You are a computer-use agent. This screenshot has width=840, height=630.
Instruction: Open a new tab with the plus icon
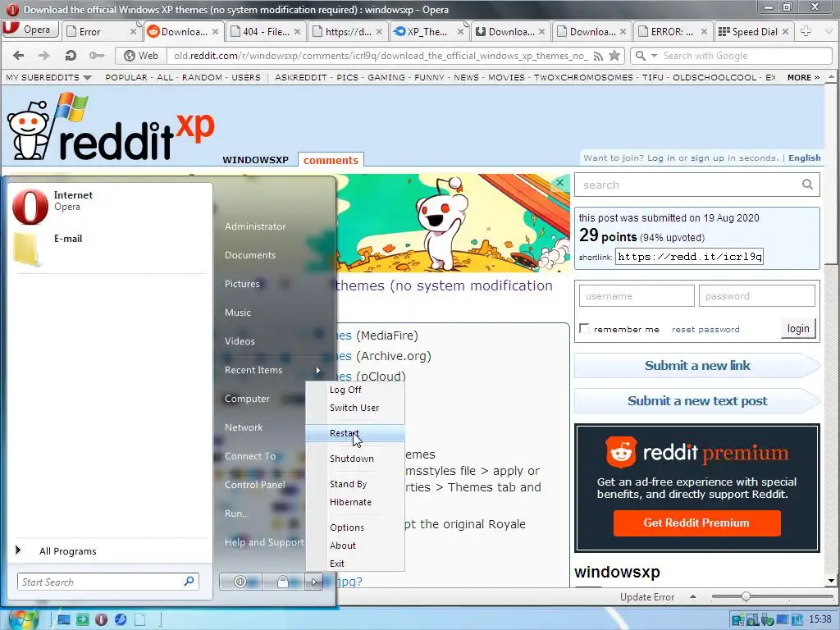point(806,31)
